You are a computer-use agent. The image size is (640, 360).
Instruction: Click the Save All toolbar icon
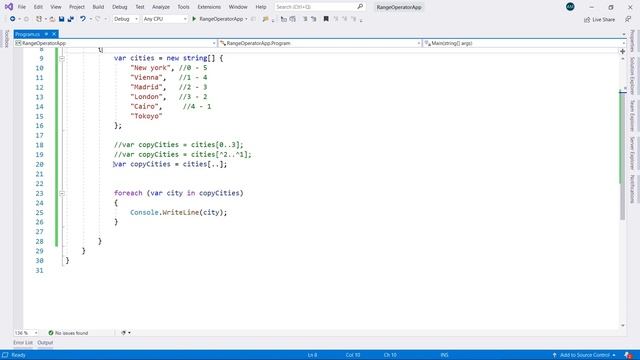71,19
